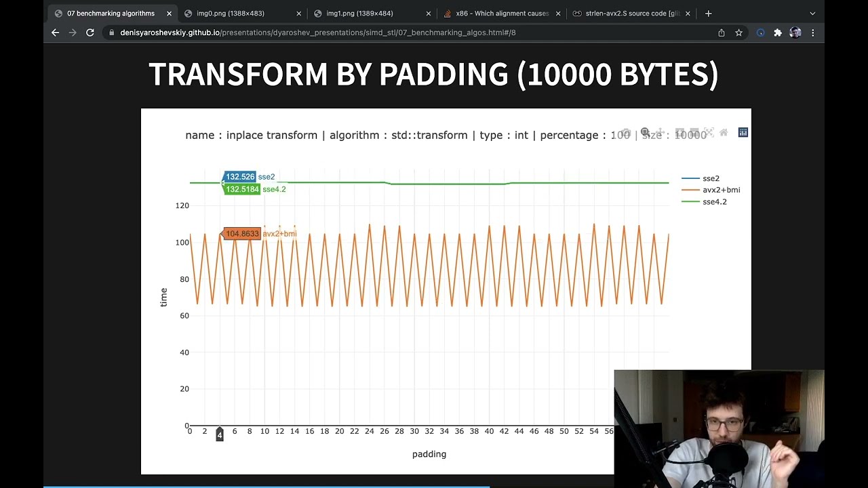Close the x86 alignment tab
The width and height of the screenshot is (868, 488).
coord(558,14)
